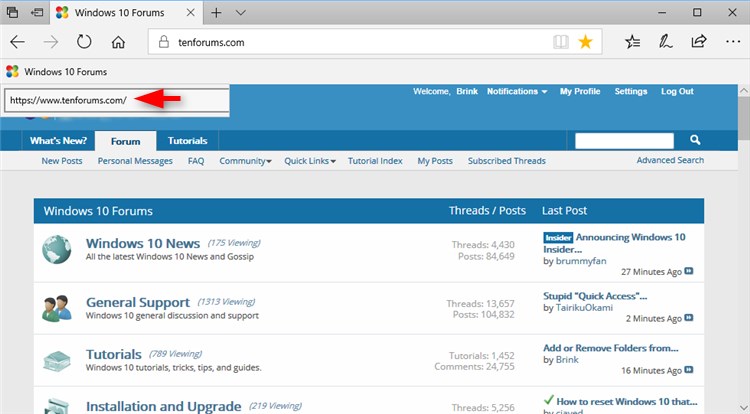Show tab previews chevron
This screenshot has height=414, width=750.
[241, 13]
